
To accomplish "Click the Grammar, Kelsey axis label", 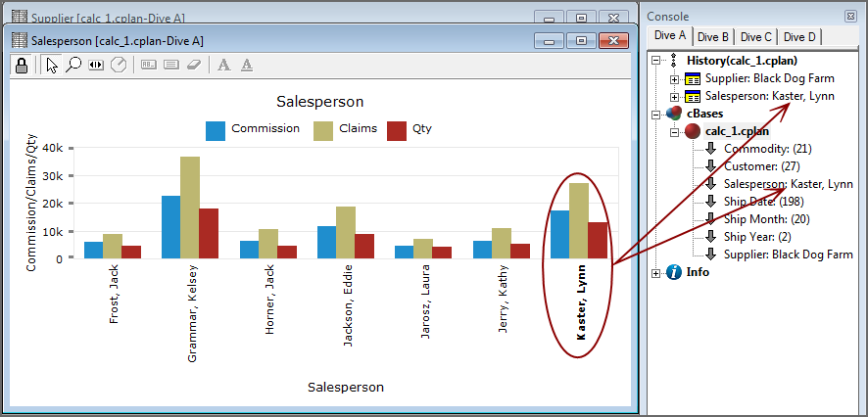I will (192, 313).
